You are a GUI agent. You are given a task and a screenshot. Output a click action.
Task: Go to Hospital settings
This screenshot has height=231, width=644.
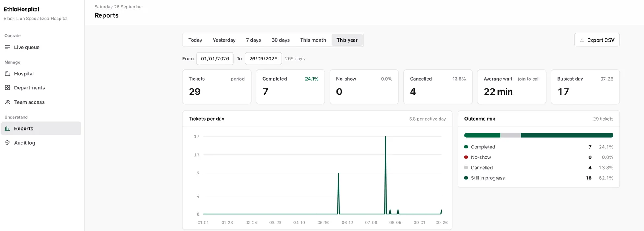pos(41,74)
